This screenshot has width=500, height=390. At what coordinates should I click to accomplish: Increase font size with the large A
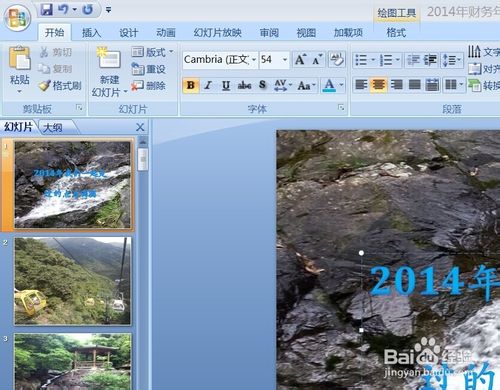[300, 60]
